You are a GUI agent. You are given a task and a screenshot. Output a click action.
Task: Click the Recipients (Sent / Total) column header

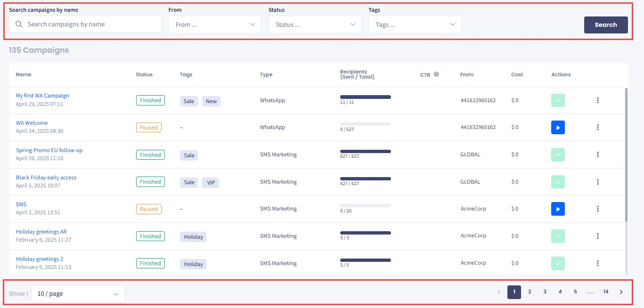click(357, 74)
